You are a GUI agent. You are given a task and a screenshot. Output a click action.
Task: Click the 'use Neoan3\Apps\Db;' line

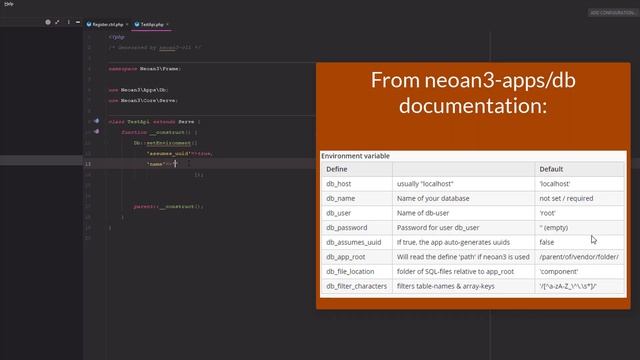point(138,90)
